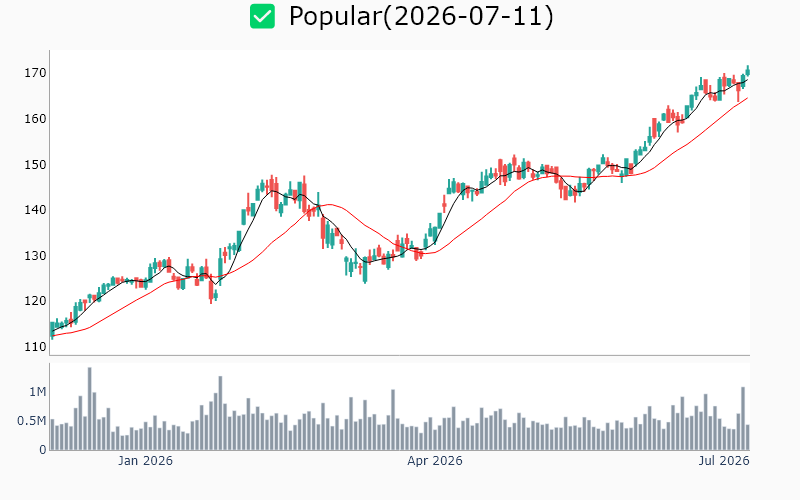Select the 0.5M volume axis label
Image resolution: width=800 pixels, height=500 pixels.
point(32,421)
